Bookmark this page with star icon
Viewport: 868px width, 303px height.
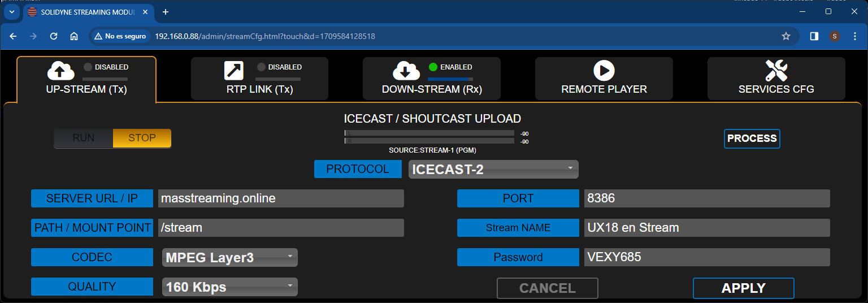(786, 36)
